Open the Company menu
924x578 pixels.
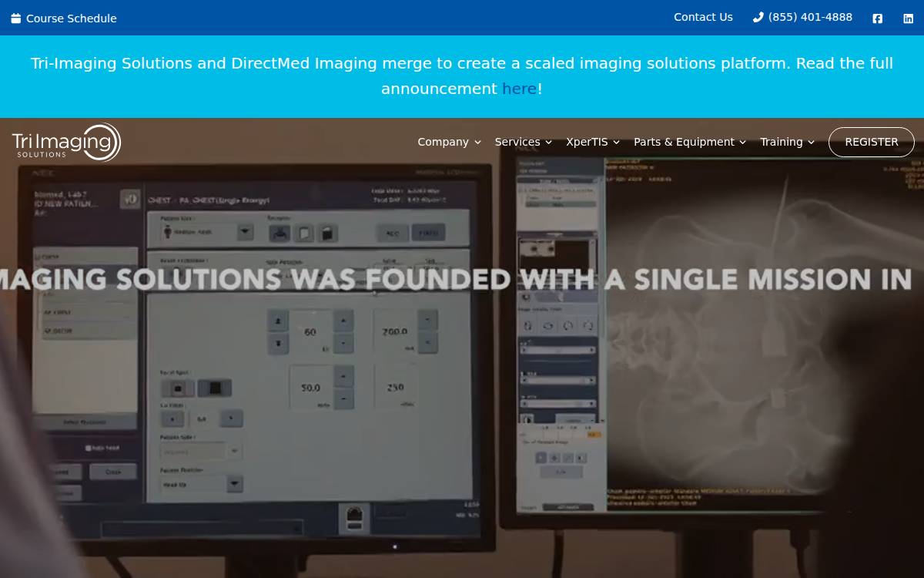pyautogui.click(x=450, y=142)
